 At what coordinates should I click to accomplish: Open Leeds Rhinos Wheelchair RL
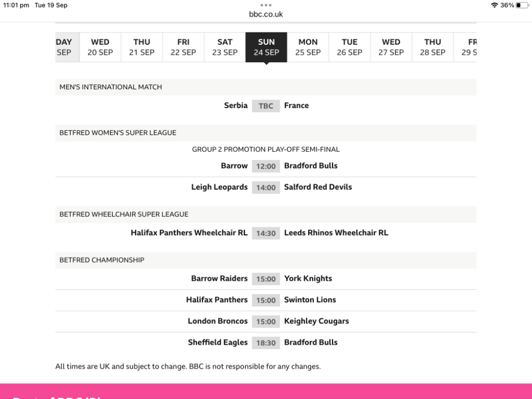click(x=336, y=233)
